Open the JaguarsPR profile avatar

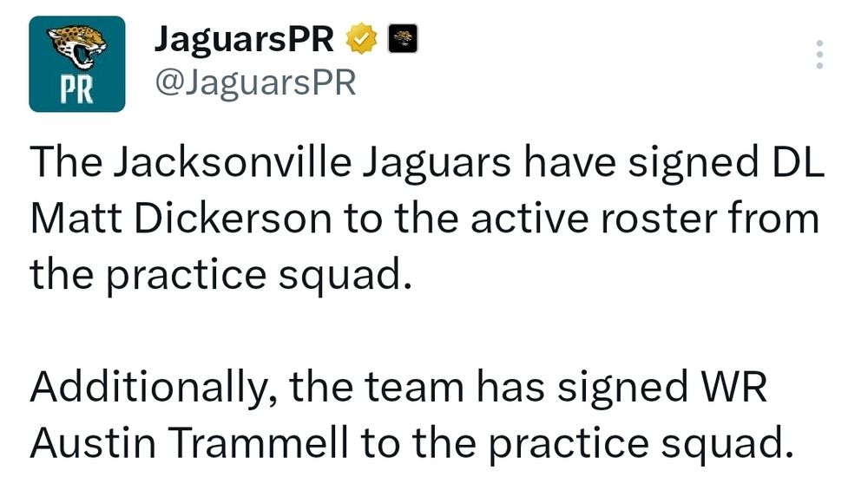click(77, 63)
